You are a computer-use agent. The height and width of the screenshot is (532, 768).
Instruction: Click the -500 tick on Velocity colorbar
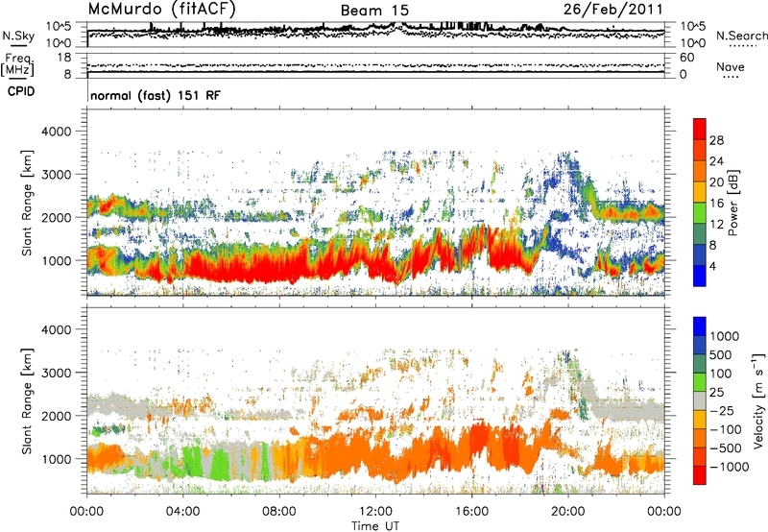tap(726, 448)
